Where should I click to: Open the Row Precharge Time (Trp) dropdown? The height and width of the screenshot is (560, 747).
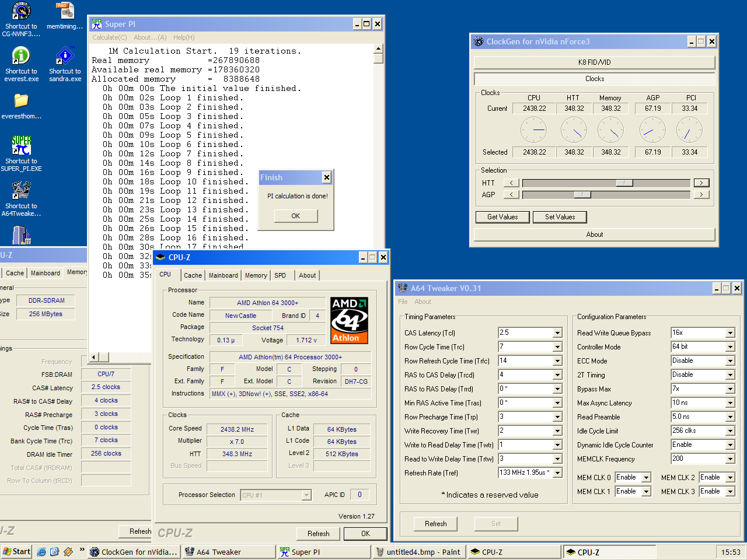pyautogui.click(x=557, y=416)
